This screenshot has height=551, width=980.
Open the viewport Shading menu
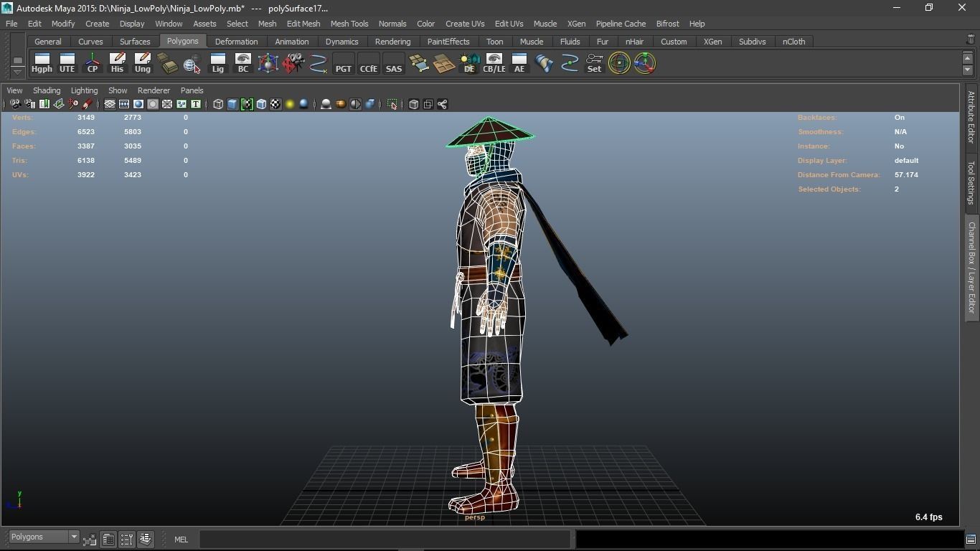point(47,90)
